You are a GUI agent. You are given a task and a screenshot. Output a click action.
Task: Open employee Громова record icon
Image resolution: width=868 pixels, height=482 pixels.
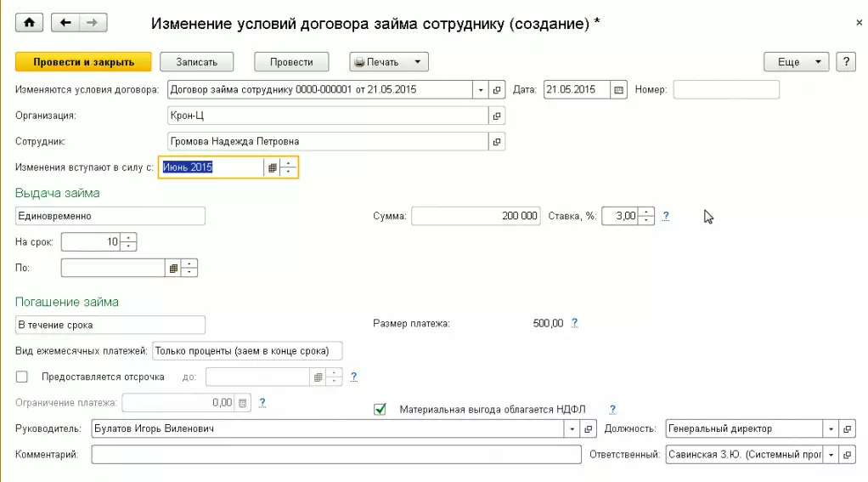click(497, 142)
